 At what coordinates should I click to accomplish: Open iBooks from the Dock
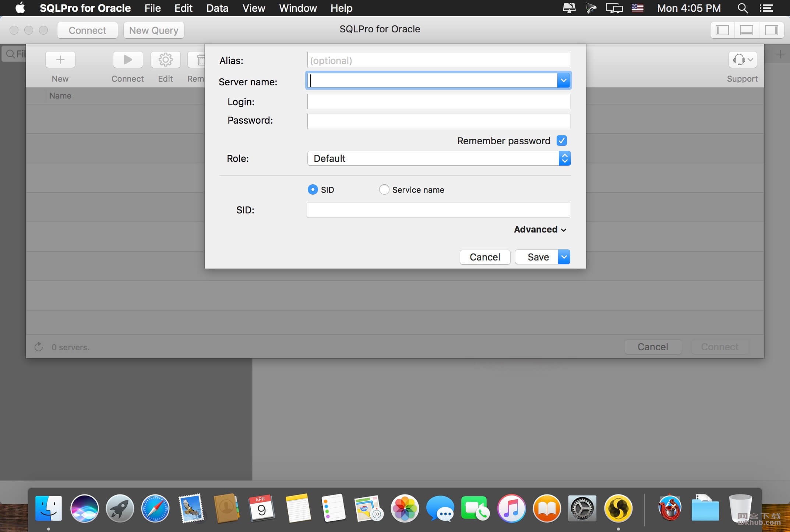pyautogui.click(x=547, y=508)
